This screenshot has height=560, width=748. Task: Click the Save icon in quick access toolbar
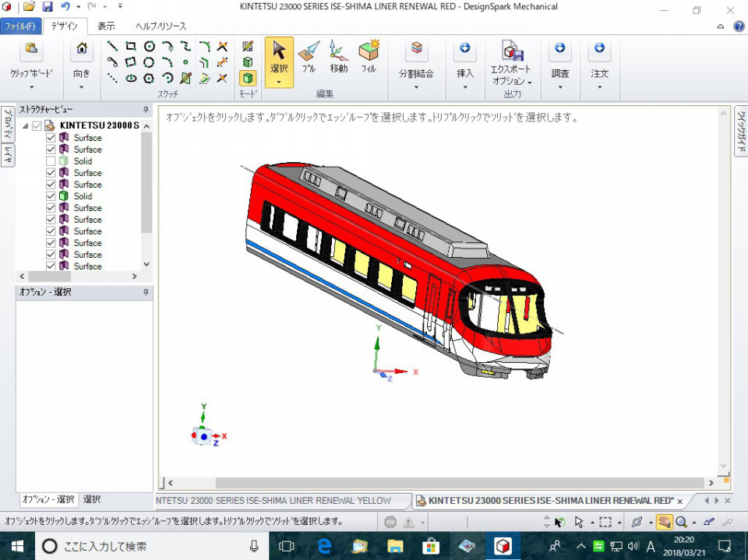point(48,7)
